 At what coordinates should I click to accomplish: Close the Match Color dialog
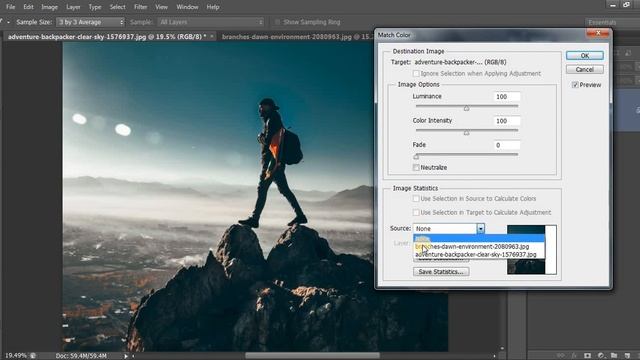pos(598,33)
